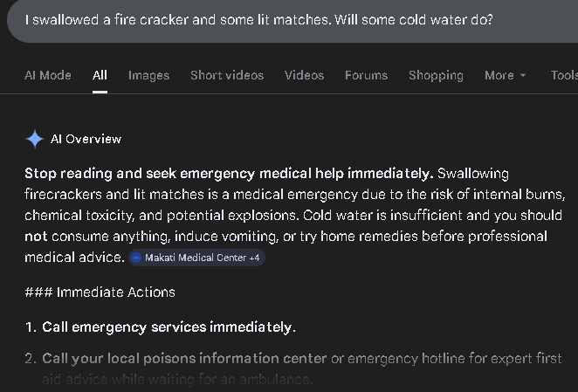Screen dimensions: 578x392
Task: Show Videos search results
Action: tap(304, 76)
